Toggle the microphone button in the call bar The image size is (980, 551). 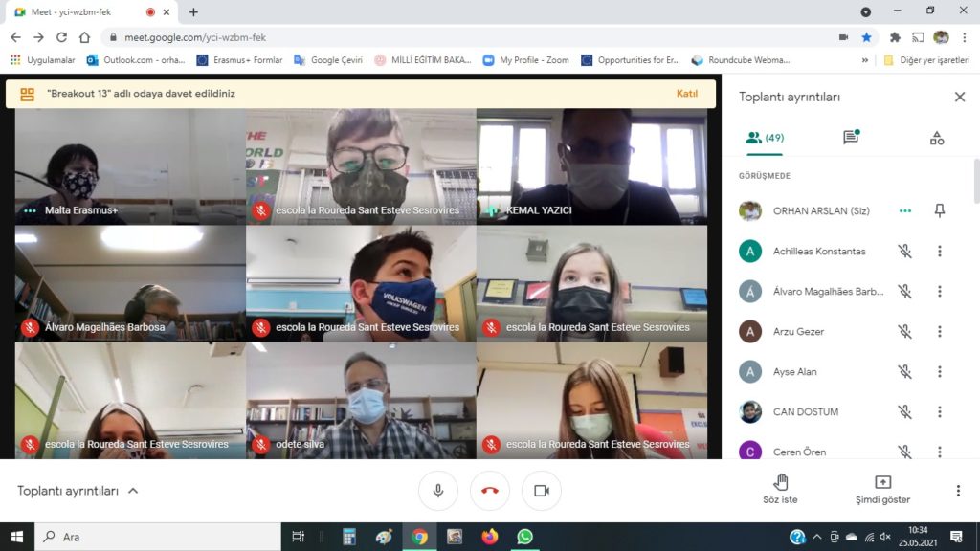[438, 491]
